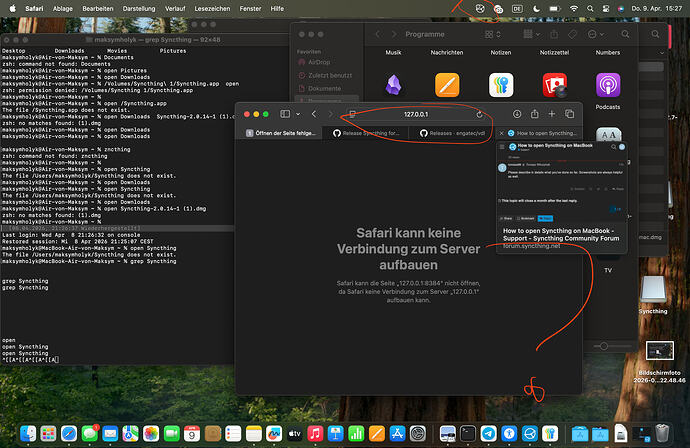Select the 'How to open Syncthing...' tab
Screen dimensions: 690x448
pos(542,133)
